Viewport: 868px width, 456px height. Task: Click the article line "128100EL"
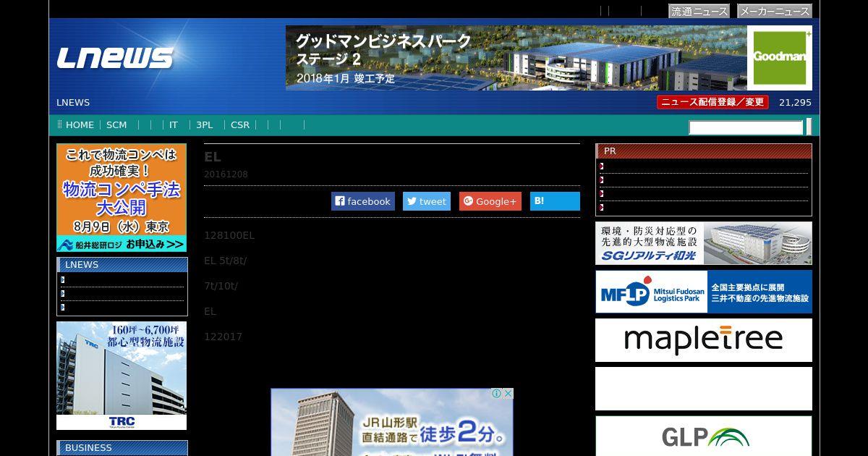(229, 235)
